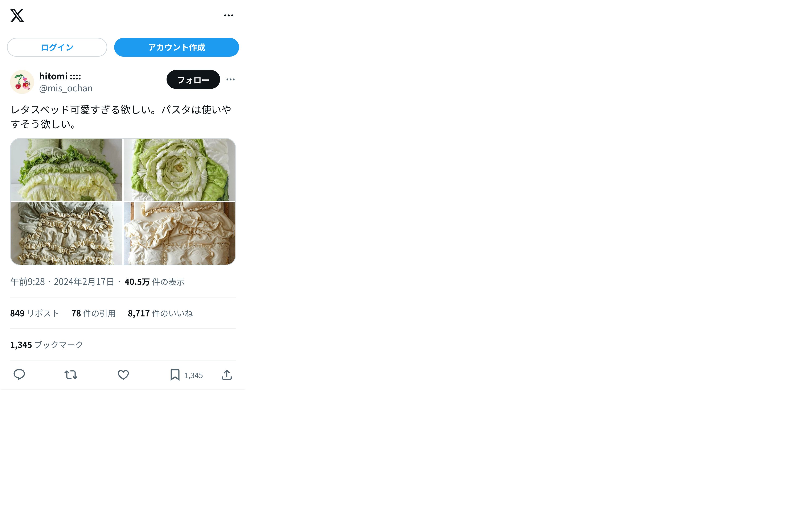Screen dimensions: 810x532
Task: Open the cream pasta bedding photo
Action: 179,233
